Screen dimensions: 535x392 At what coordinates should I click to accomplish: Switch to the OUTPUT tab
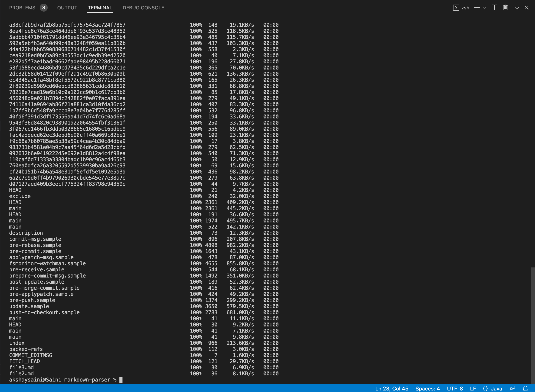pos(67,8)
